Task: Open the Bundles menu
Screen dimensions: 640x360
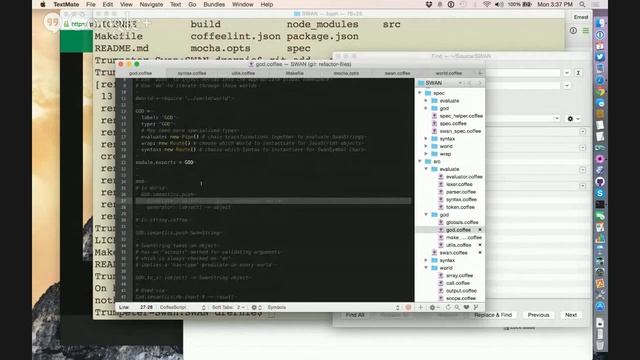Action: tap(214, 4)
